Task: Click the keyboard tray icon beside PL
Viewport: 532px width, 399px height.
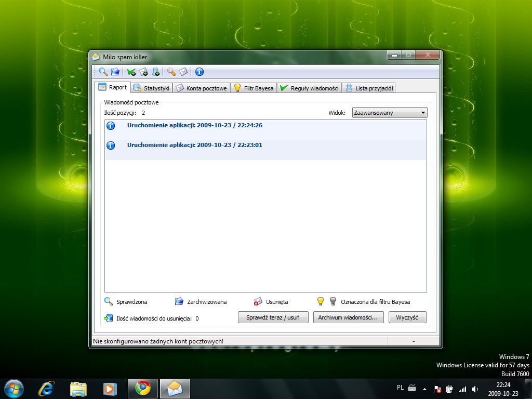Action: 412,388
